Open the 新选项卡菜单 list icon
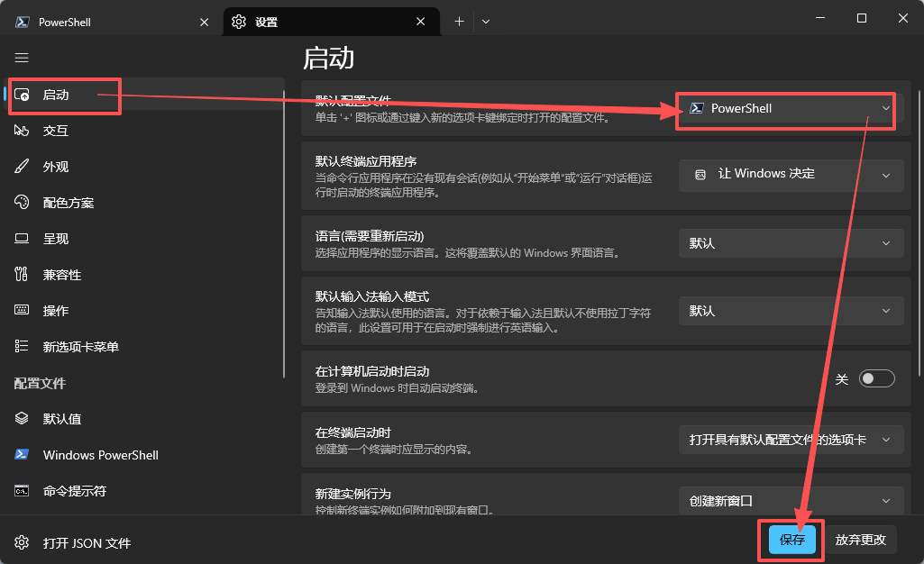Screen dimensions: 924x564 point(22,346)
